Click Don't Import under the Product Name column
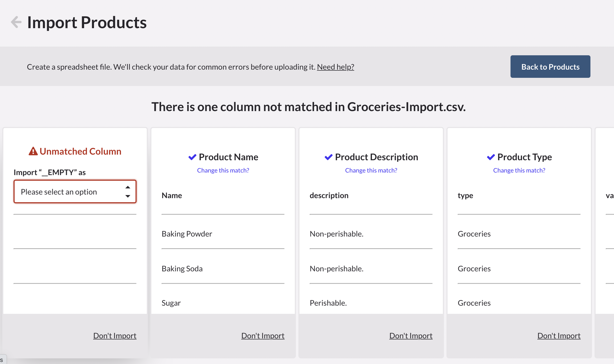This screenshot has height=364, width=614. 263,336
